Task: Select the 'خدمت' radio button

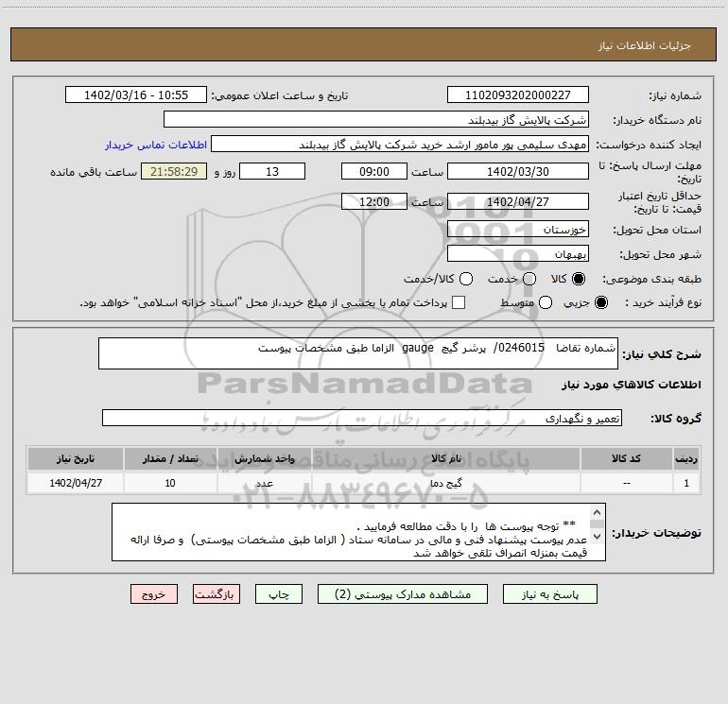Action: tap(529, 279)
